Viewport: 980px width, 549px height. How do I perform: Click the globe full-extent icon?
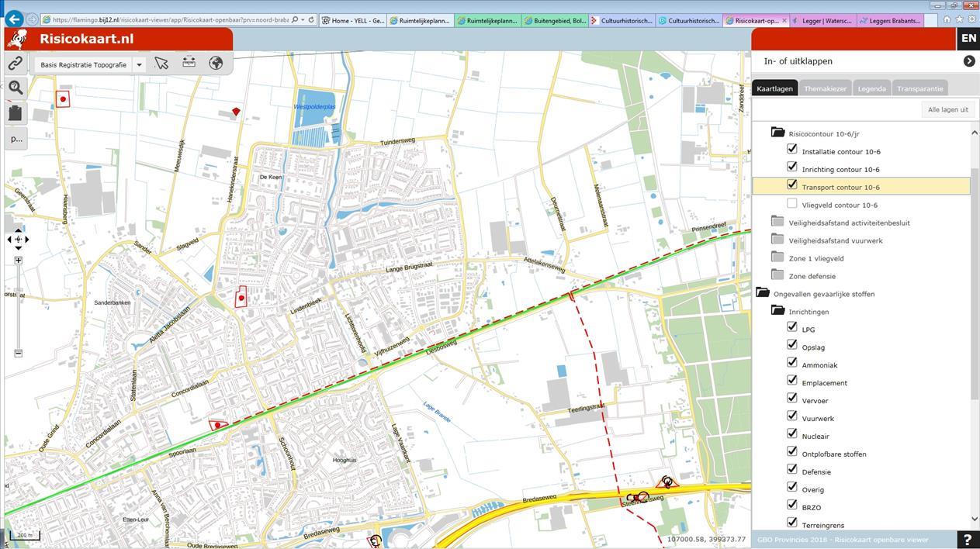tap(216, 64)
